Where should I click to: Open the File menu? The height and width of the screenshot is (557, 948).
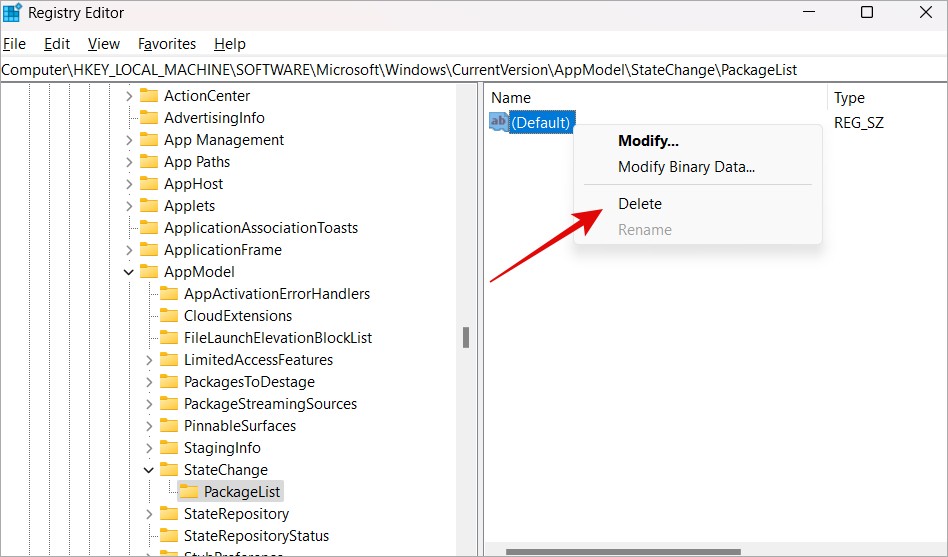tap(15, 44)
